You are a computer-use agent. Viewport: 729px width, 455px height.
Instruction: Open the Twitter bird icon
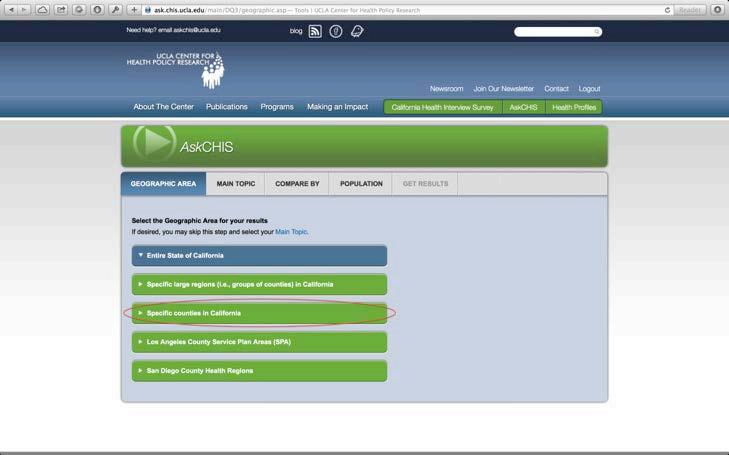click(x=357, y=31)
